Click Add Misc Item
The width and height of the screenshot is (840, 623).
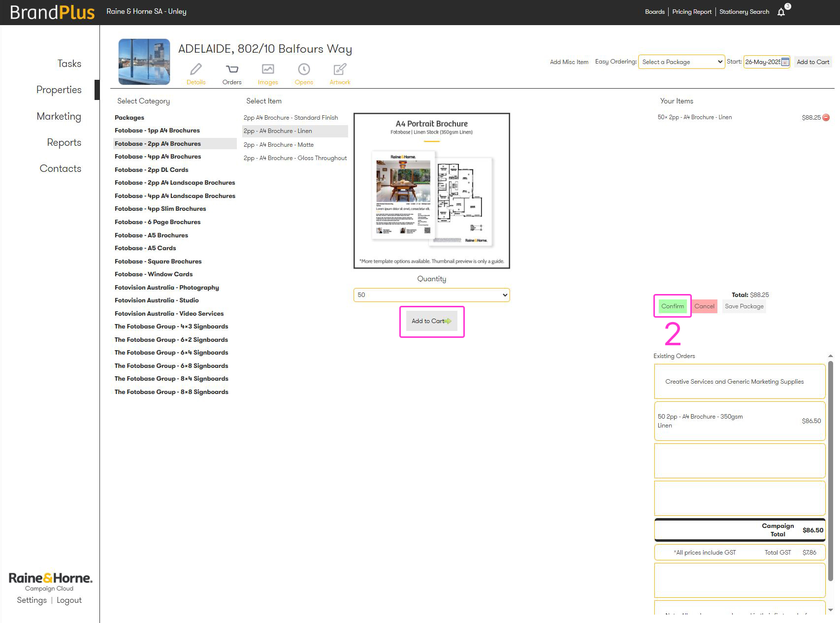pos(569,62)
